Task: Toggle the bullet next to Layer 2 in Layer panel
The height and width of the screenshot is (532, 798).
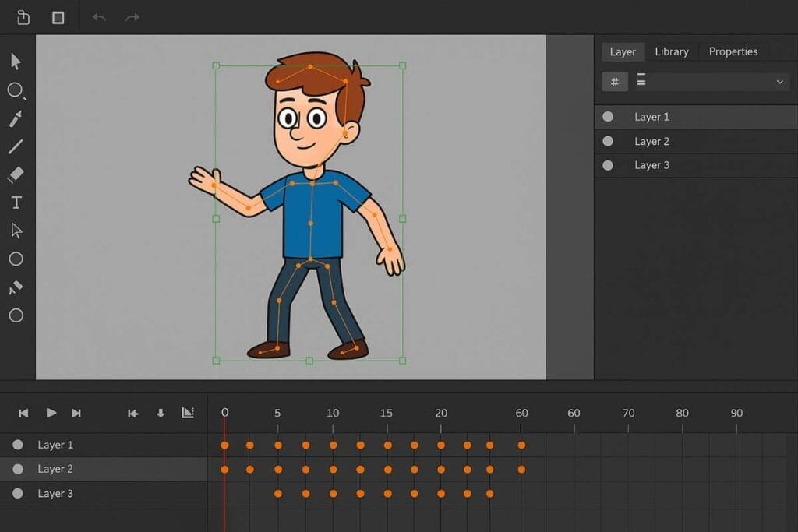Action: point(608,141)
